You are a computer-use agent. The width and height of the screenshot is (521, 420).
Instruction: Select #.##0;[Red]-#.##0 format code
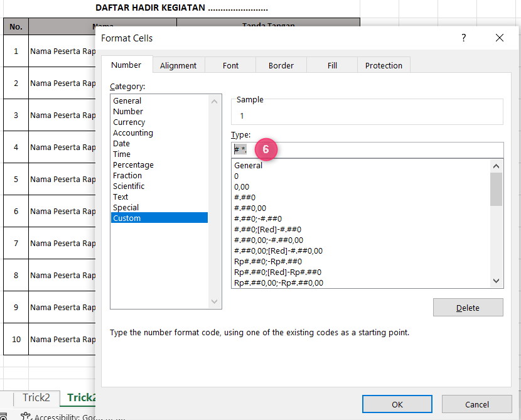[267, 230]
